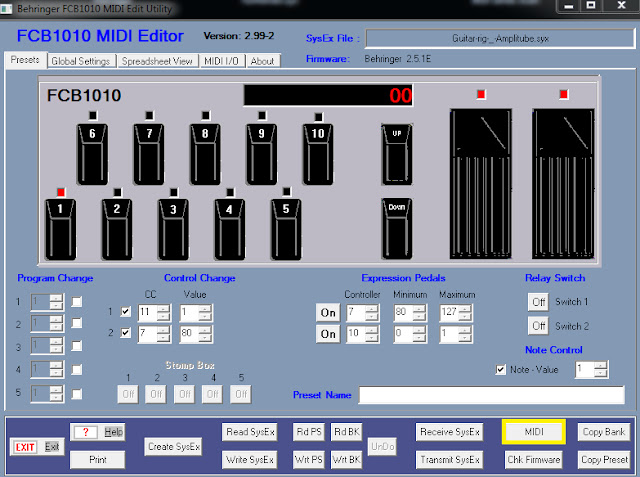The height and width of the screenshot is (477, 640).
Task: Click the right expression pedal graphic
Action: pos(563,184)
